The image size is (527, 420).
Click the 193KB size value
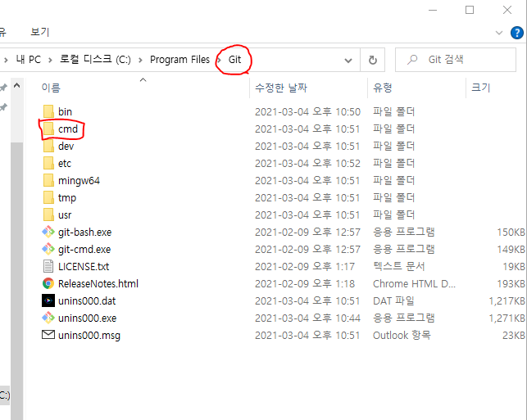click(511, 284)
